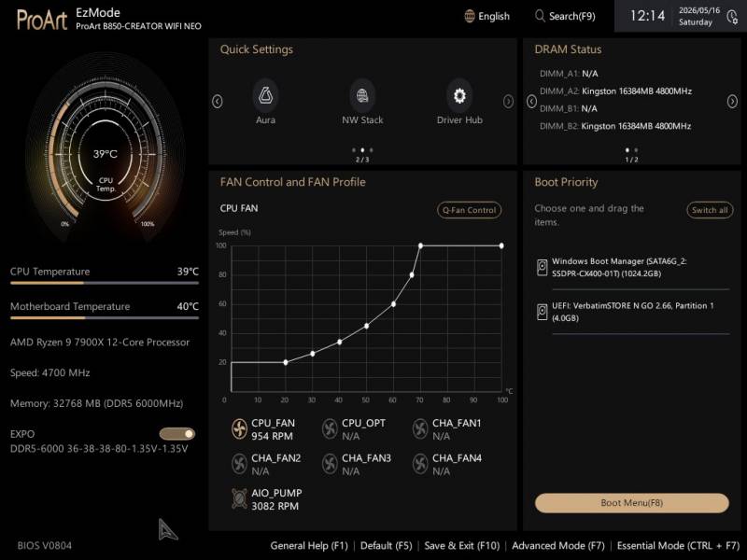Click Memory: 32768 MB (DDR5 6000MHz) text
747x560 pixels.
pyautogui.click(x=97, y=403)
